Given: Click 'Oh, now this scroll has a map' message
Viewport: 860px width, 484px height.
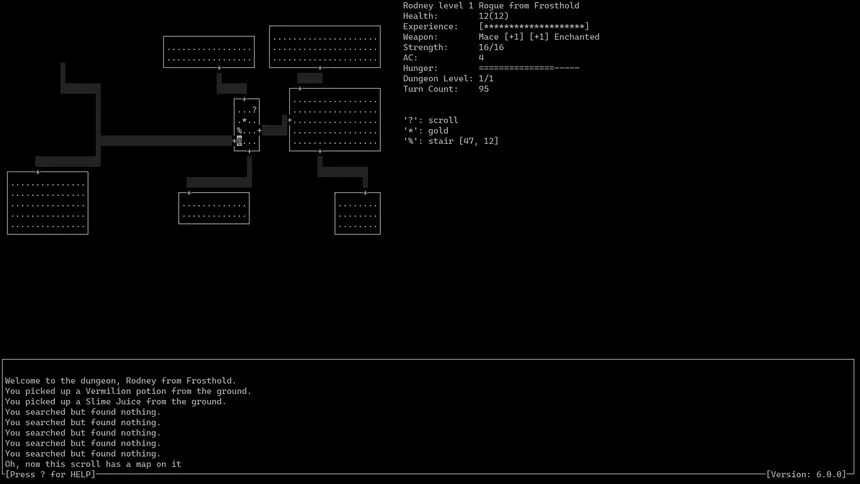Looking at the screenshot, I should 93,464.
